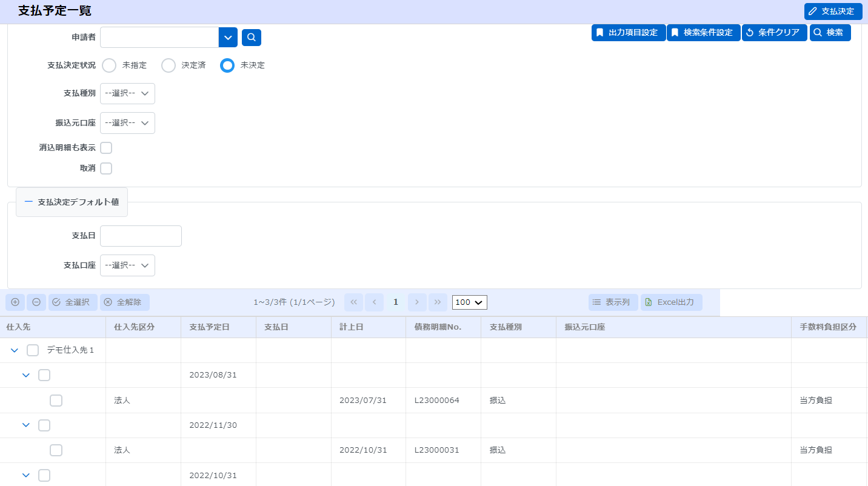Check the デモ仕入先１ checkbox

point(33,350)
